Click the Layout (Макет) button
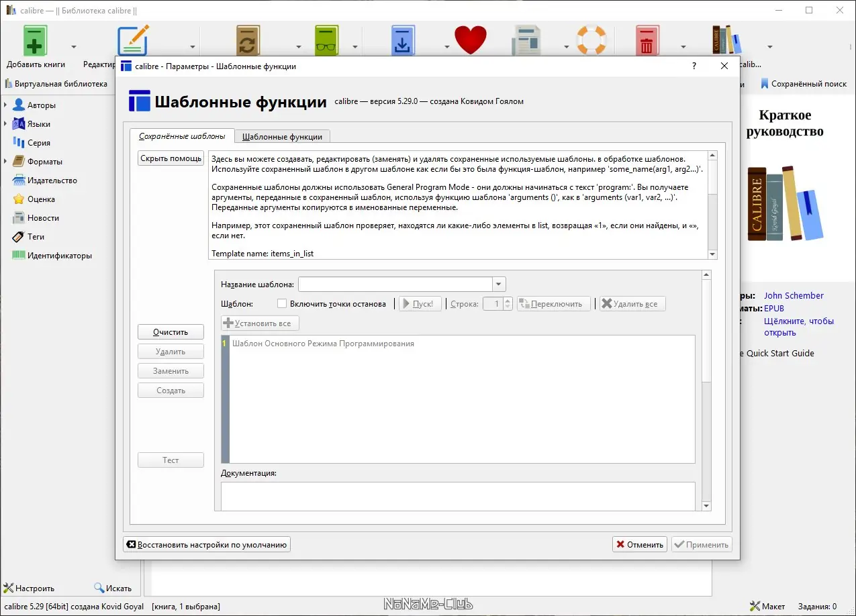The height and width of the screenshot is (616, 856). pyautogui.click(x=767, y=607)
